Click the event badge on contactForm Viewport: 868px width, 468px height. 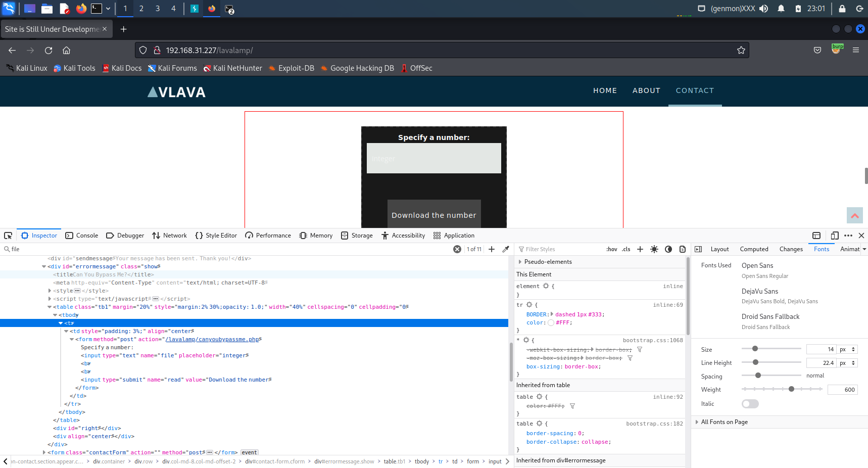coord(249,452)
